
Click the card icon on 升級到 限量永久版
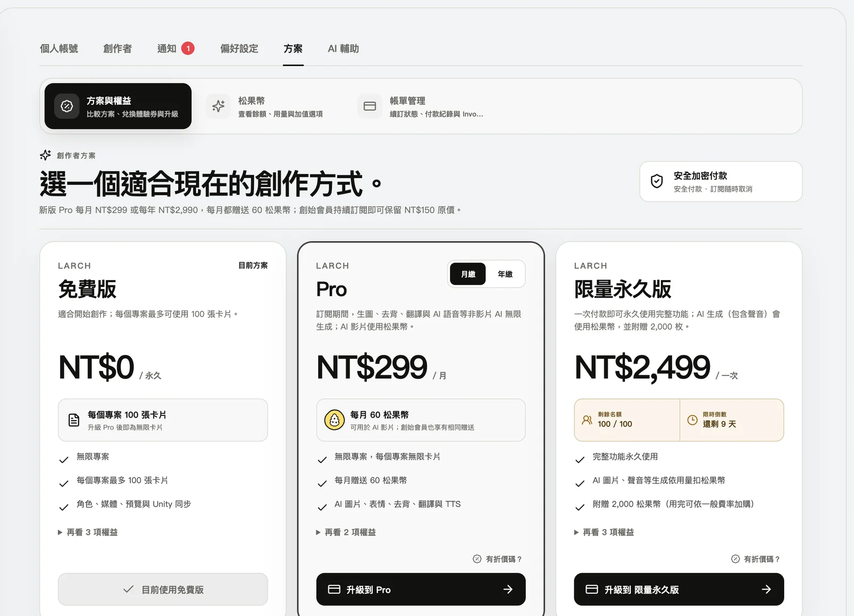point(592,589)
